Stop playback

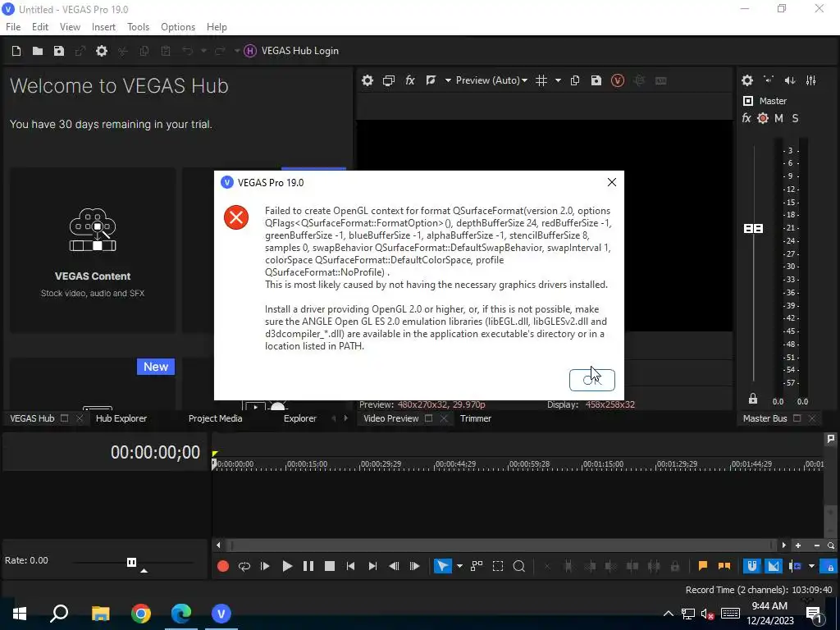pos(330,566)
